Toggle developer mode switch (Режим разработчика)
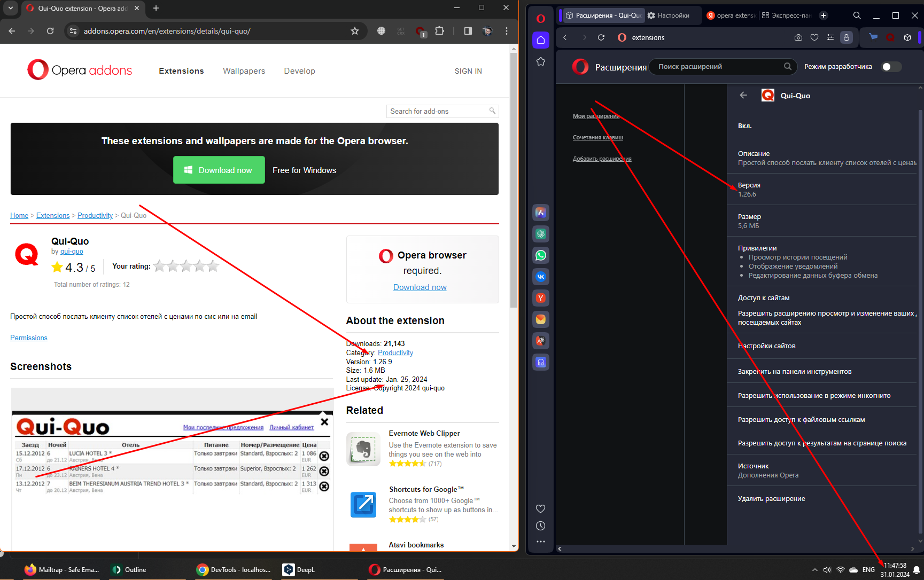The image size is (924, 580). tap(891, 67)
